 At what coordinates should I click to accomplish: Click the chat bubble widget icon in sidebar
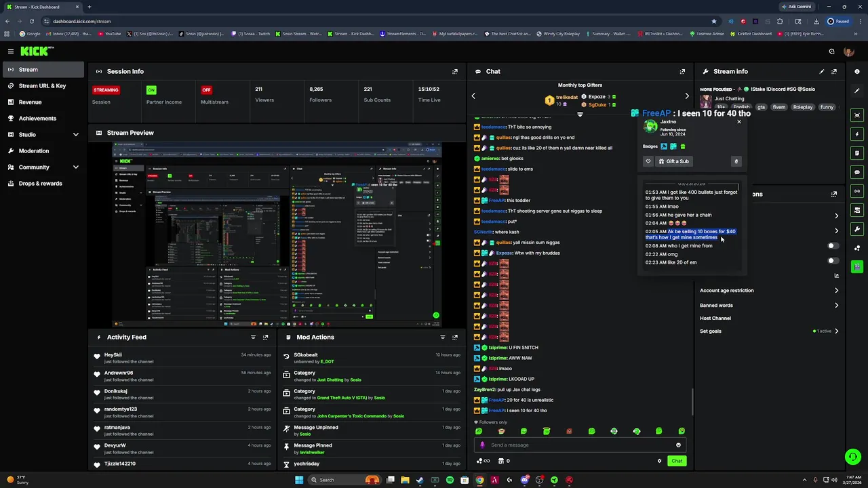click(x=857, y=172)
